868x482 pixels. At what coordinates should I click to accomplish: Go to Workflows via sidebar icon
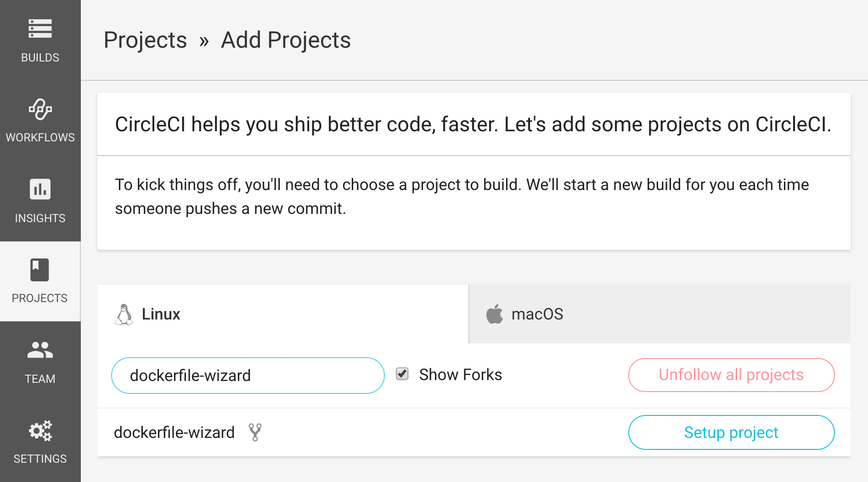(x=40, y=109)
